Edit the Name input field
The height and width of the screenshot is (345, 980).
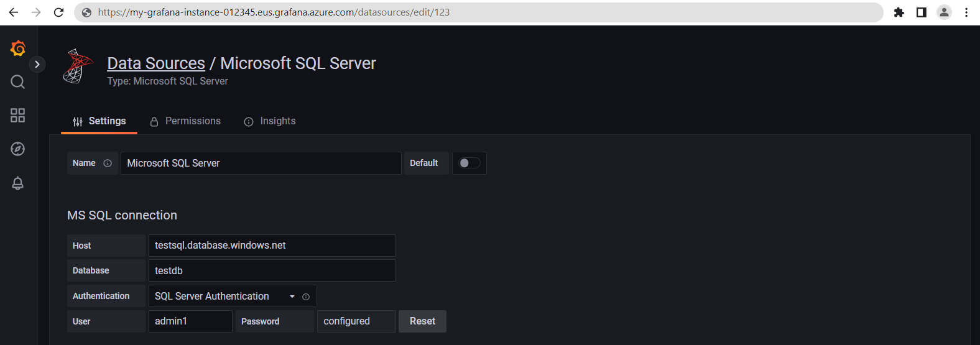pos(261,163)
